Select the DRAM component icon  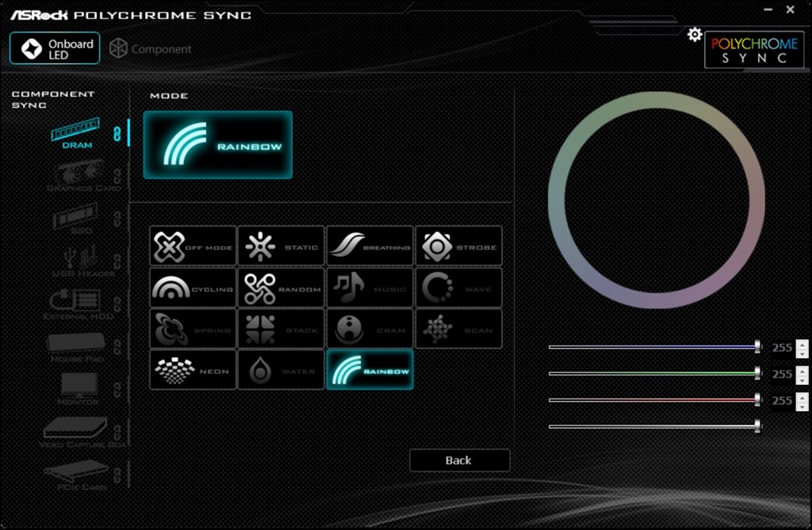click(75, 134)
